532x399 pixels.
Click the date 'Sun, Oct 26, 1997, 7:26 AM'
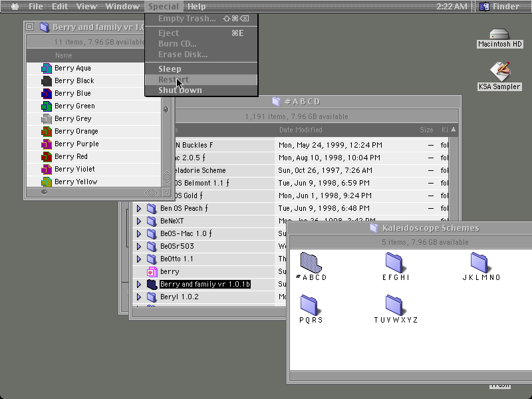pyautogui.click(x=325, y=170)
